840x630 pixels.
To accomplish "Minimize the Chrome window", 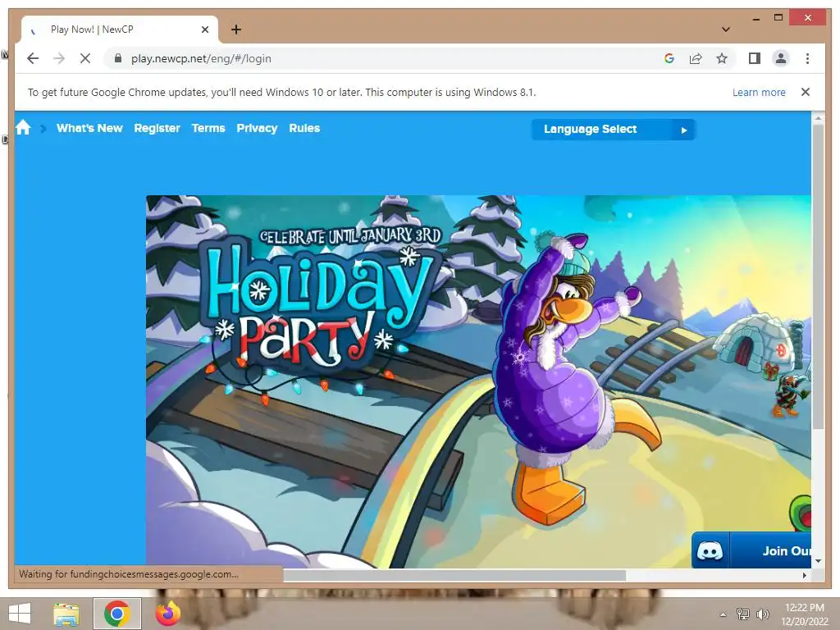I will [756, 18].
